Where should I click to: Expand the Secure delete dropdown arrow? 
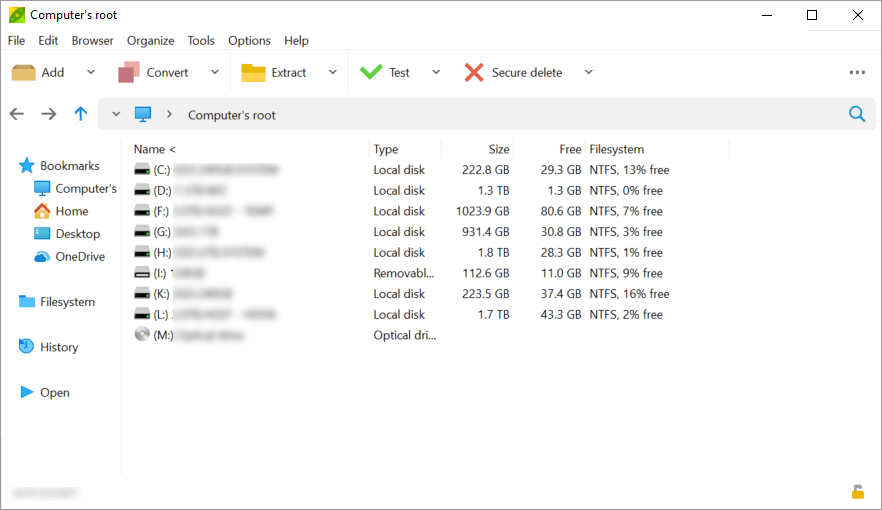coord(589,72)
